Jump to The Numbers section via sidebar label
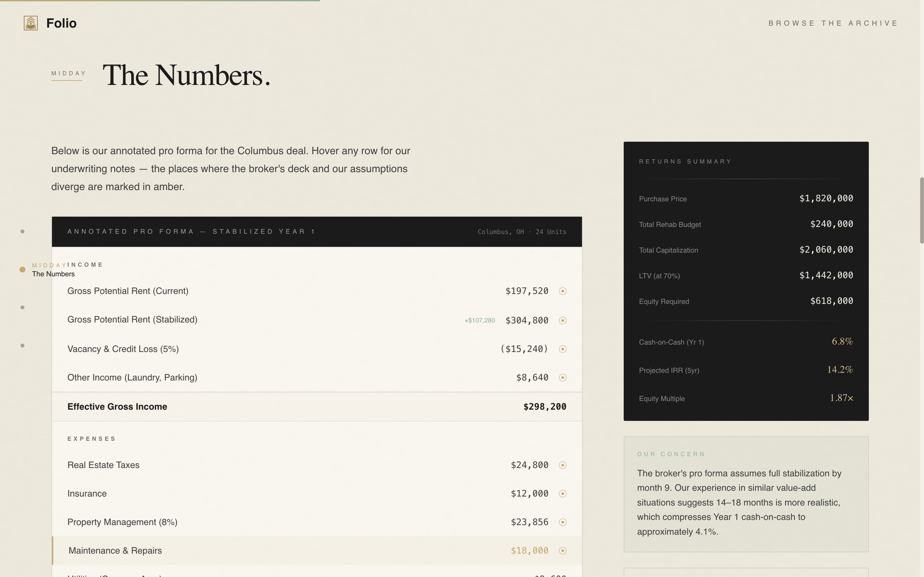924x577 pixels. point(53,274)
